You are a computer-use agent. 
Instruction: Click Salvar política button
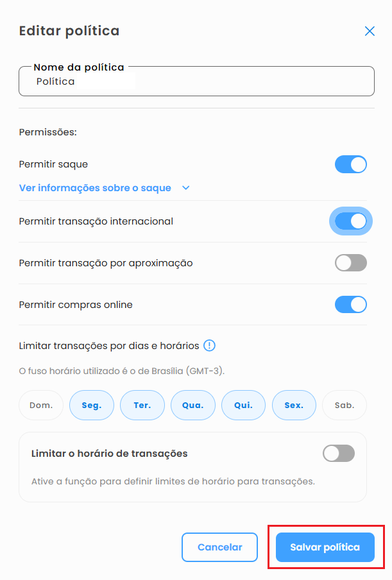[x=325, y=547]
